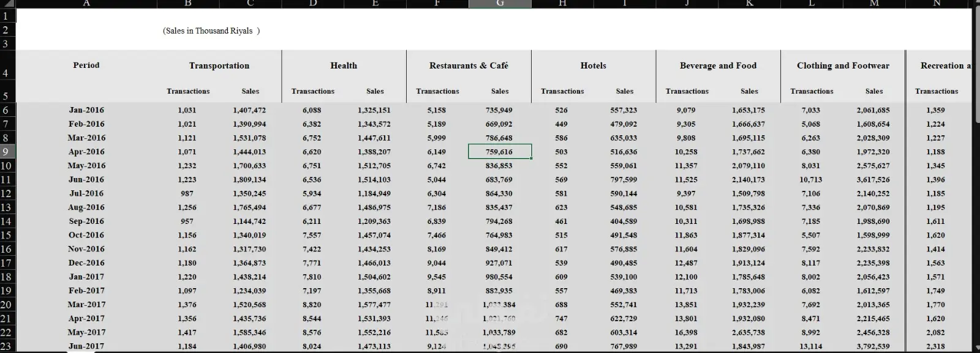Click the Hotels header cell
The image size is (980, 353).
tap(593, 65)
